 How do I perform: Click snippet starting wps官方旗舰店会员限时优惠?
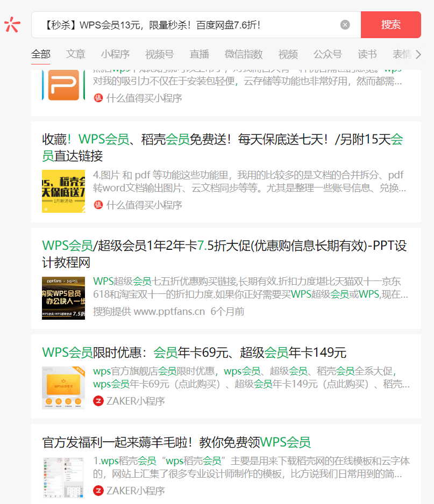[251, 377]
